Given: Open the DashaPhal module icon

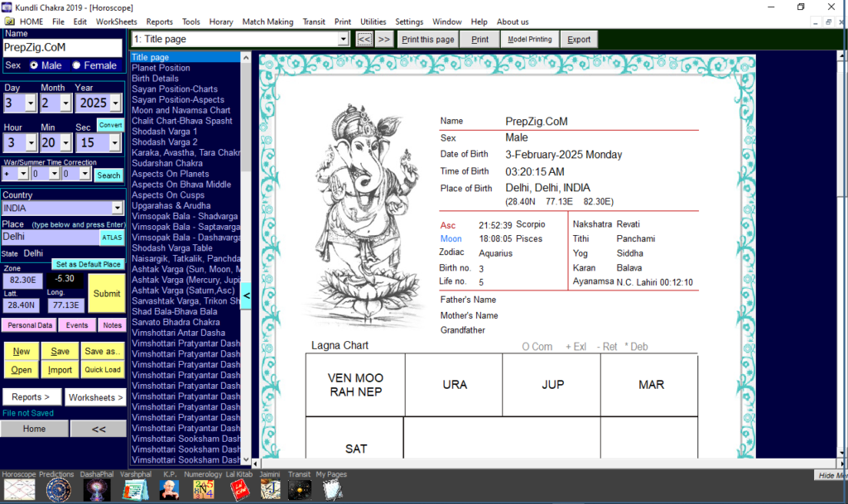Looking at the screenshot, I should tap(97, 490).
